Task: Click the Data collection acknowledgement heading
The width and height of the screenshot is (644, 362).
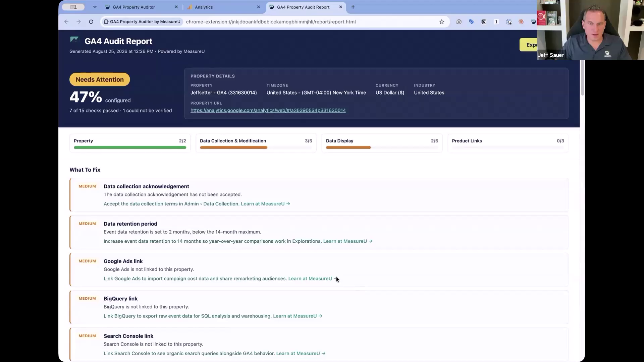Action: tap(146, 186)
